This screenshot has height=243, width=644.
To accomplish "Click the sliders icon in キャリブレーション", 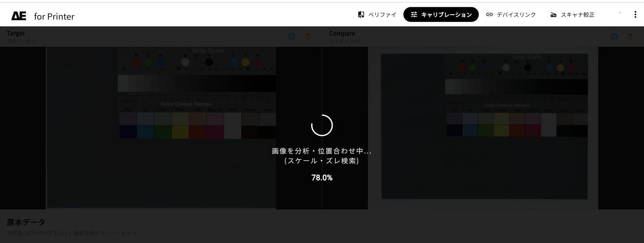I will (x=414, y=14).
